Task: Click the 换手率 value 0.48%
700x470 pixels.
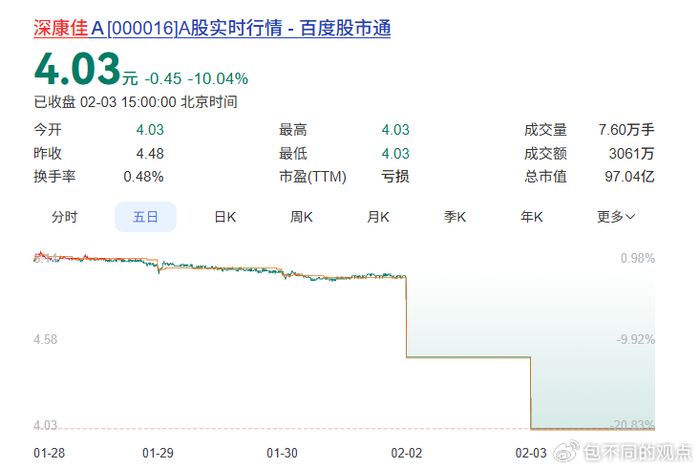Action: 143,177
